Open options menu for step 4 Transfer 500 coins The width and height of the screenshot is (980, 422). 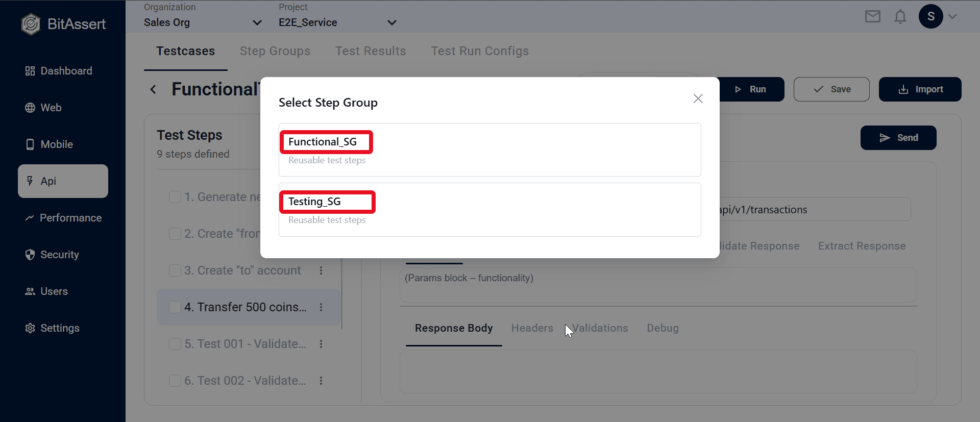click(321, 307)
